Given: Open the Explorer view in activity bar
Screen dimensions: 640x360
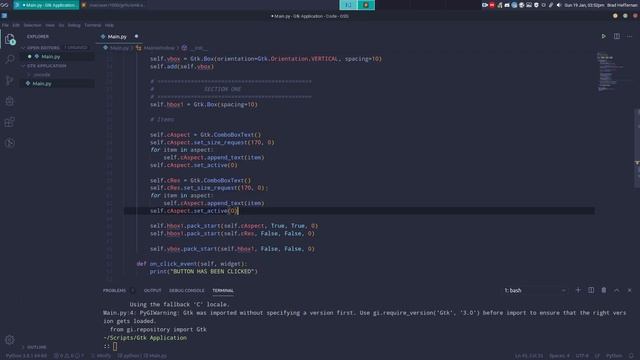Looking at the screenshot, I should (10, 39).
